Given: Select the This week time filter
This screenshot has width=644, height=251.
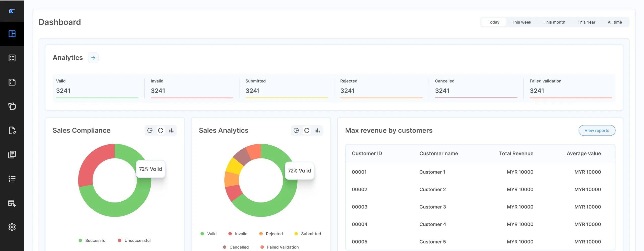Looking at the screenshot, I should pyautogui.click(x=521, y=22).
